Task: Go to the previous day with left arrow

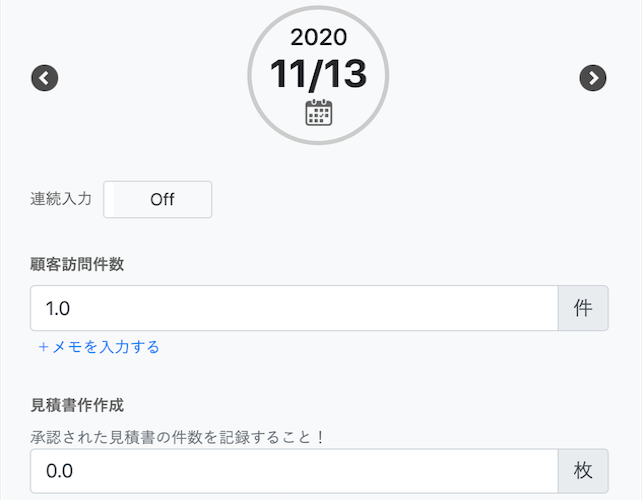Action: coord(45,78)
